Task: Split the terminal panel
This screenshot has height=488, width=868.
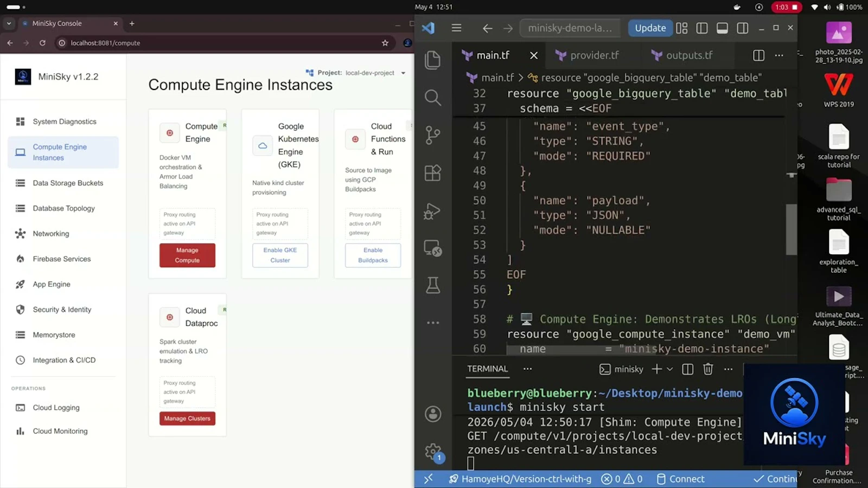Action: 687,369
